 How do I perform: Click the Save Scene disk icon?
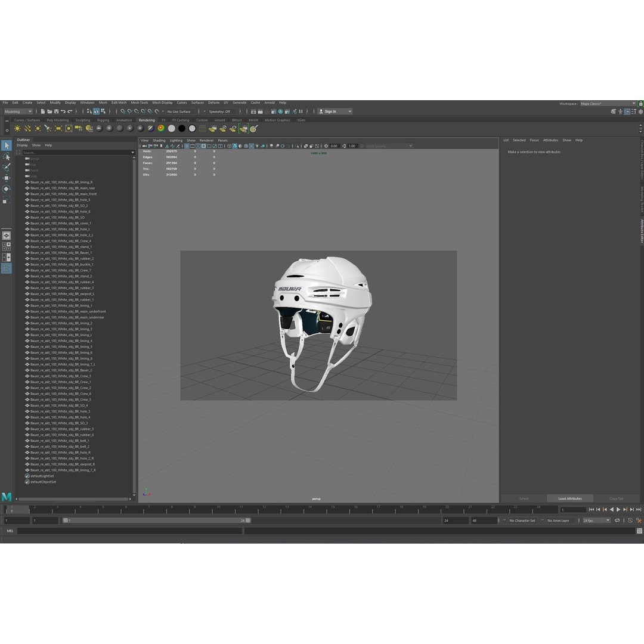56,112
